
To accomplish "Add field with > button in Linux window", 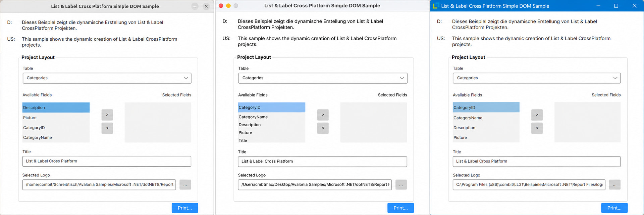I will [x=107, y=115].
